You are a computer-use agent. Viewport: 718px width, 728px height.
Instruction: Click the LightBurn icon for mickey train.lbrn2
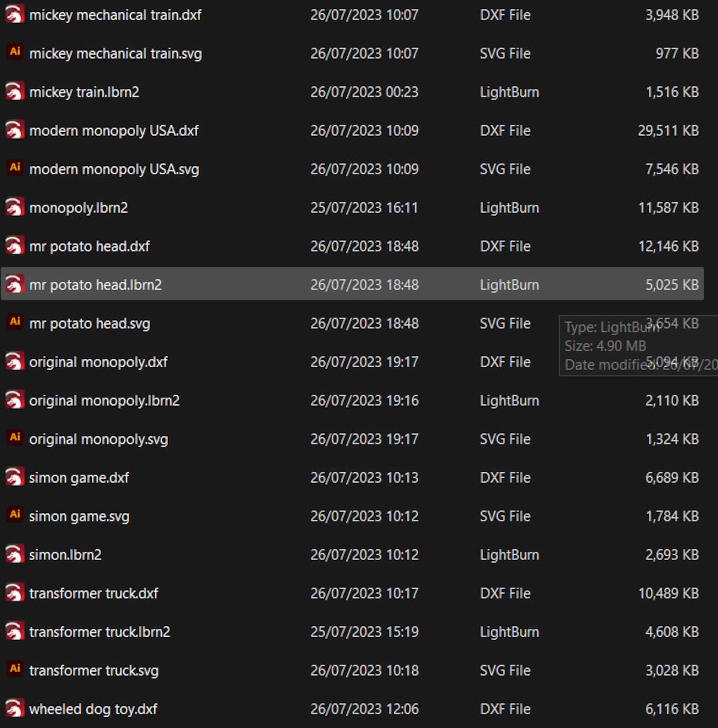point(14,92)
